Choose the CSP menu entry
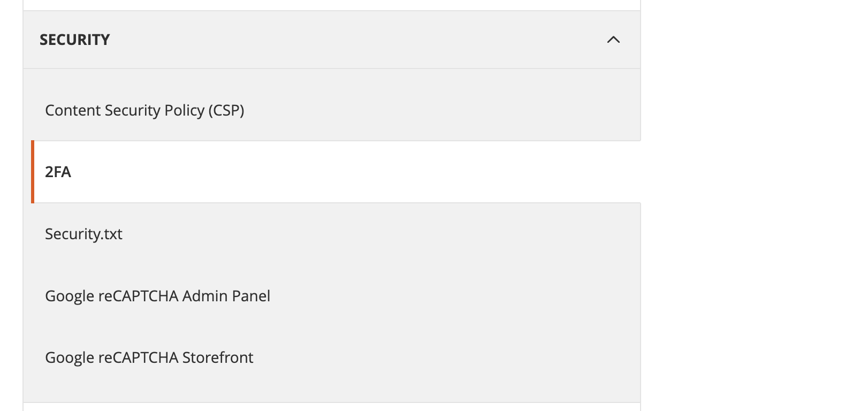868x411 pixels. coord(144,110)
